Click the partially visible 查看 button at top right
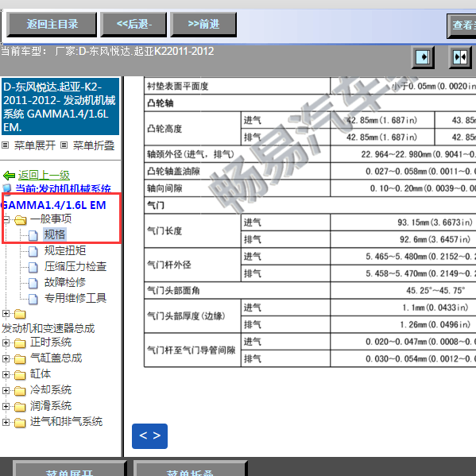The image size is (476, 476). tap(462, 25)
